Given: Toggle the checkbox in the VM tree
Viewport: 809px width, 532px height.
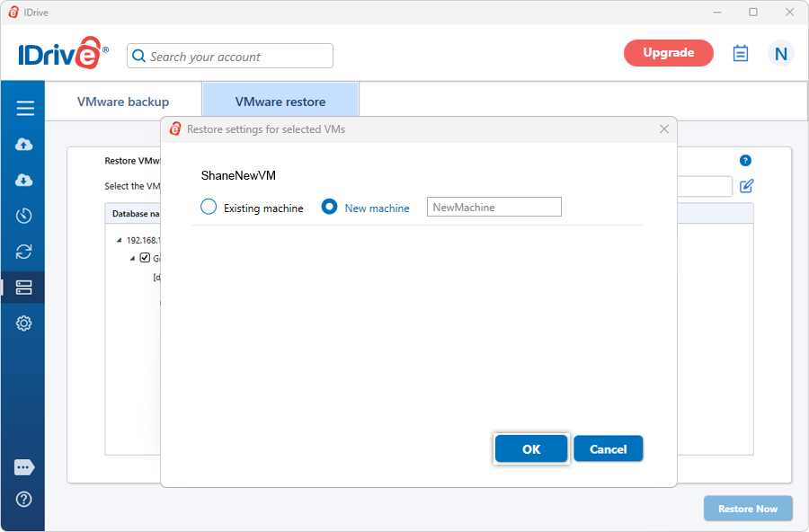Looking at the screenshot, I should 145,258.
